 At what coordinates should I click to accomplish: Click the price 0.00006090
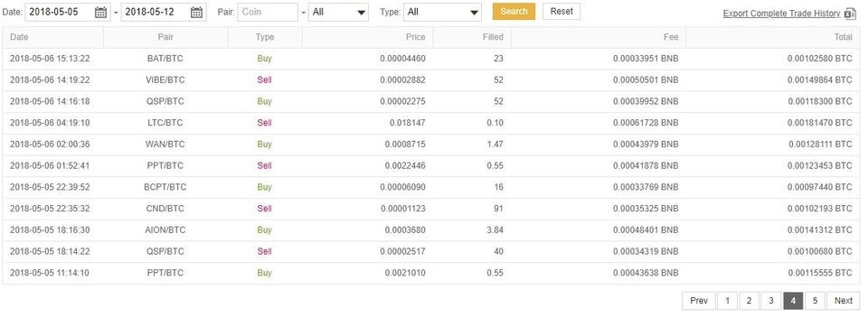point(403,188)
